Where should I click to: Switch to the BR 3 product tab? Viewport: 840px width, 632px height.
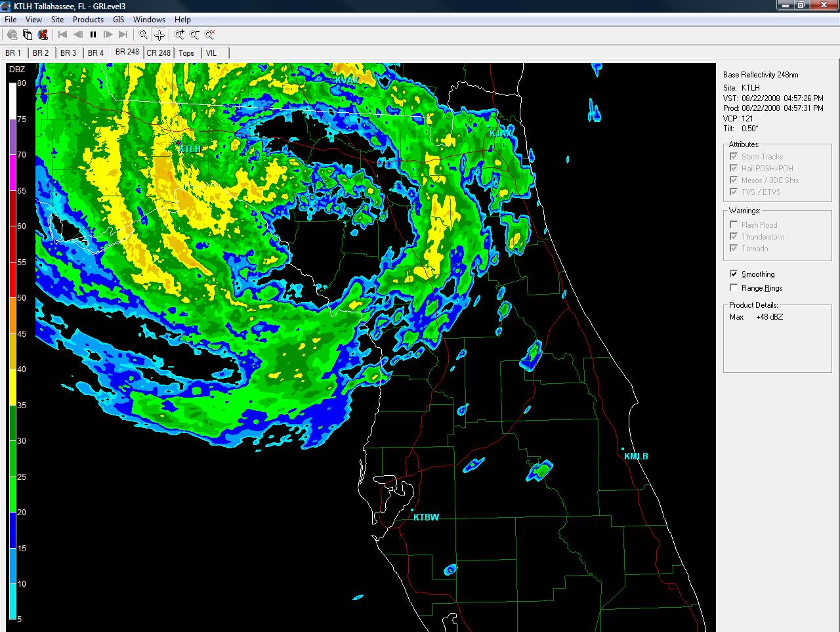68,53
